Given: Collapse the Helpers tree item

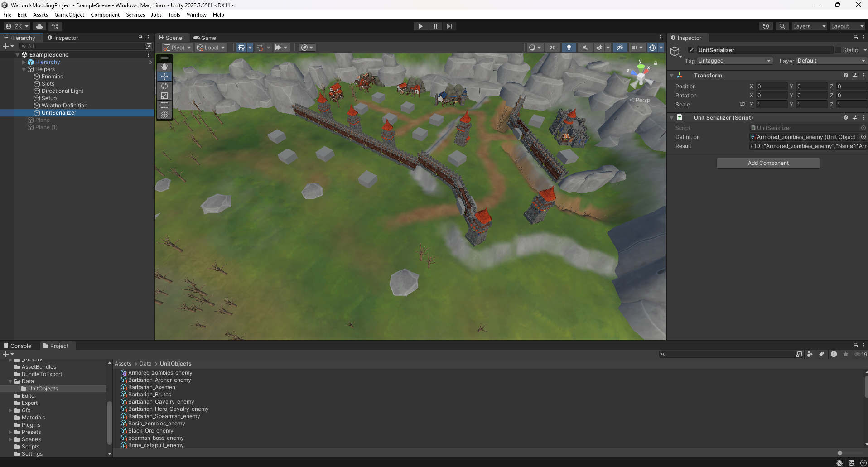Looking at the screenshot, I should (x=24, y=69).
